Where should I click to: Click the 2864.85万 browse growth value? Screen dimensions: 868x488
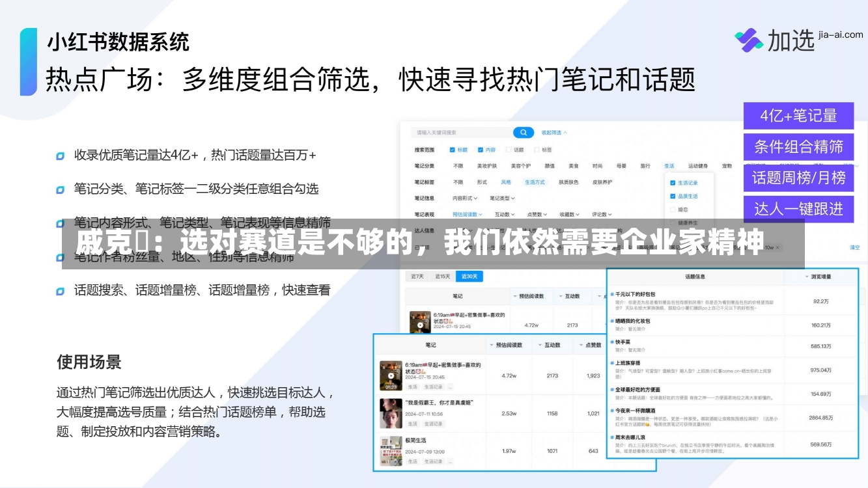coord(820,418)
